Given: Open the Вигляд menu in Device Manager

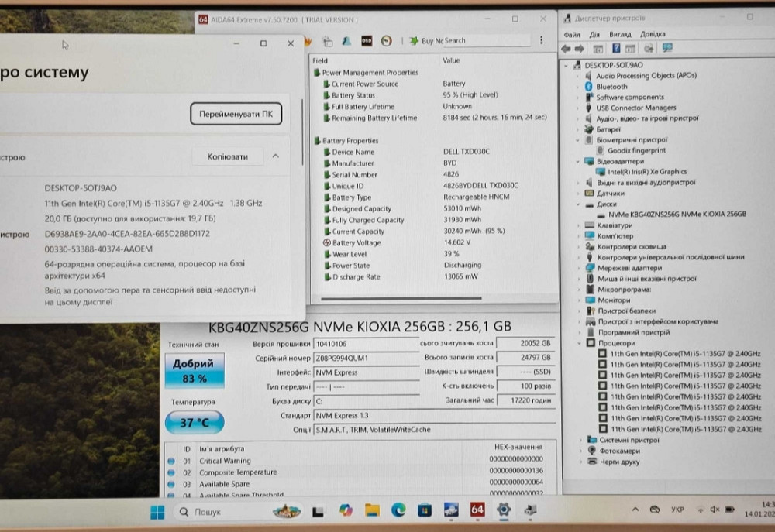Looking at the screenshot, I should [x=620, y=34].
